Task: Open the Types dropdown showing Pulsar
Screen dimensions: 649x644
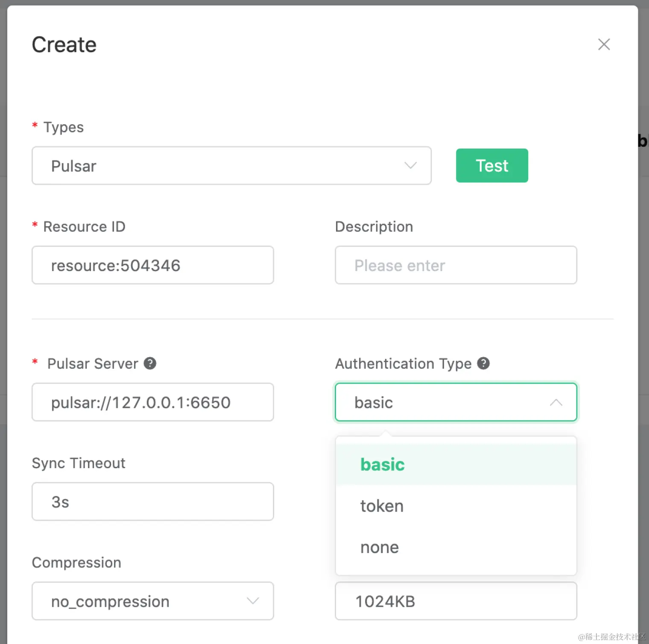Action: click(231, 166)
